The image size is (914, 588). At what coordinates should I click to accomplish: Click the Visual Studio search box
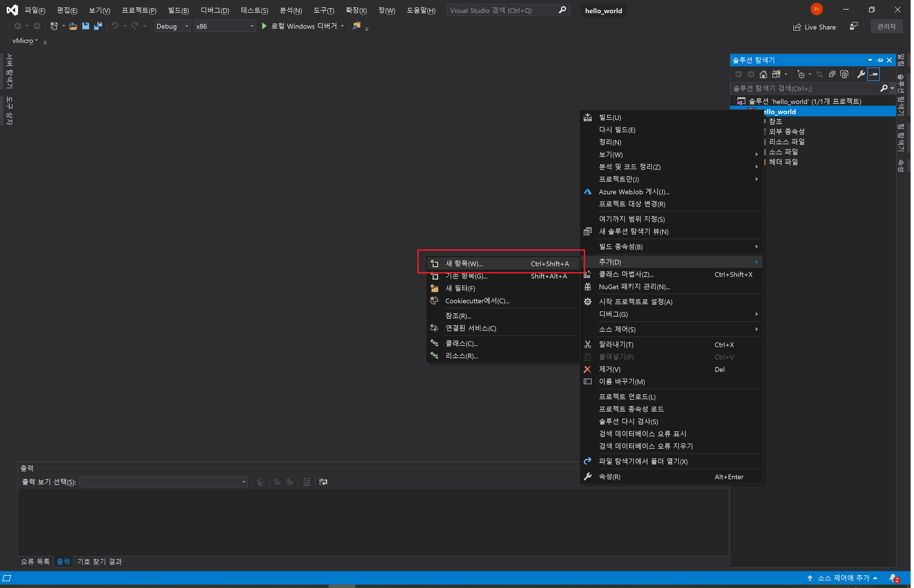(x=504, y=10)
